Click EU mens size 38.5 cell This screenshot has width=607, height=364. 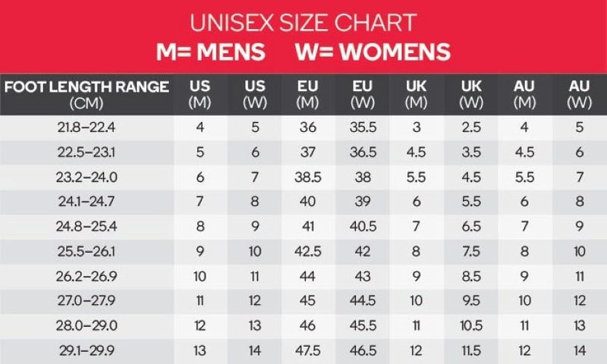pos(309,177)
